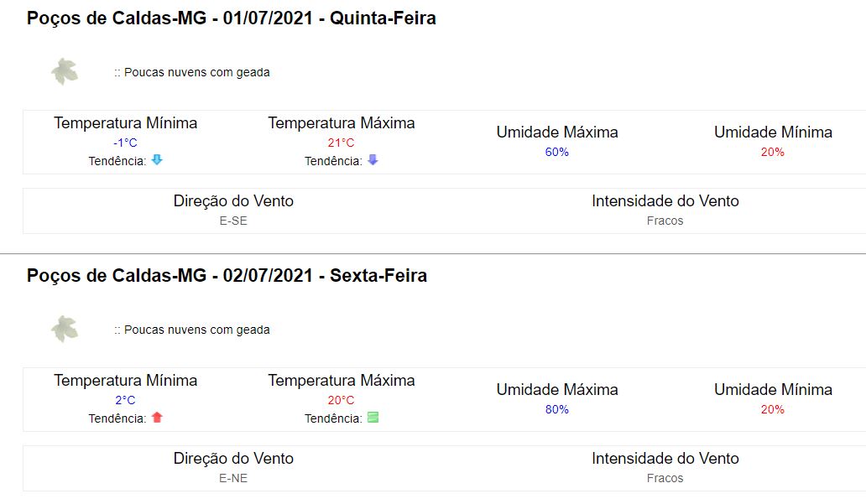Click the blue down arrow under -1°C
Viewport: 866px width, 504px height.
pos(157,160)
